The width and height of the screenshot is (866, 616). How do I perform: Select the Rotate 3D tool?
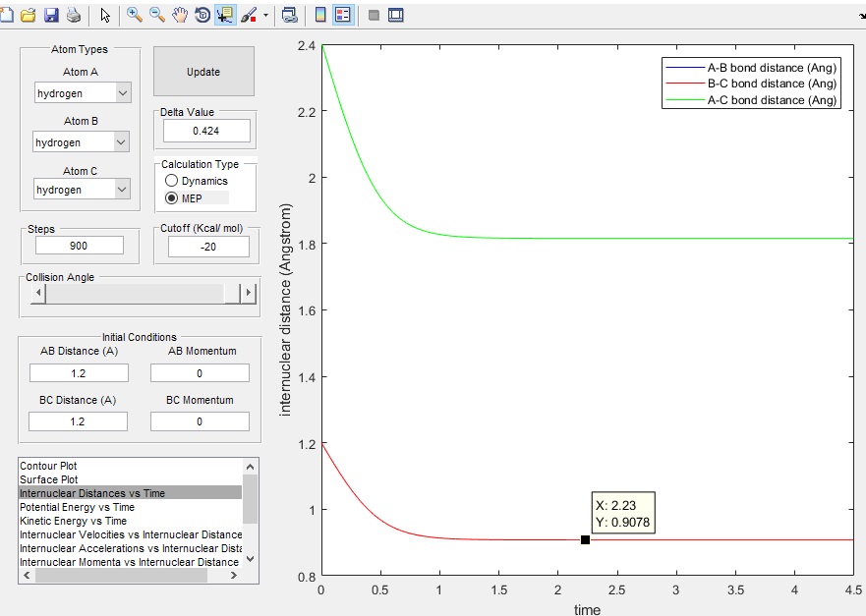tap(202, 15)
